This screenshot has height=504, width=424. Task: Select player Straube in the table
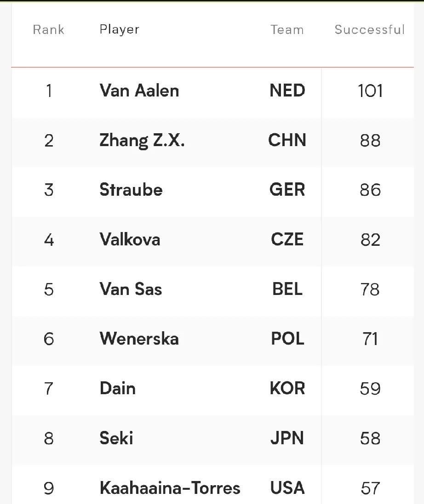[x=131, y=190]
